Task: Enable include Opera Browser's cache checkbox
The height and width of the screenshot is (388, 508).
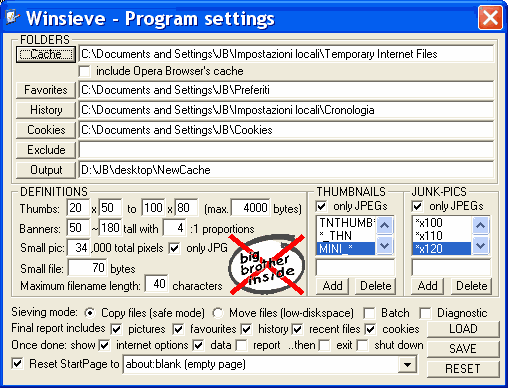Action: point(85,71)
